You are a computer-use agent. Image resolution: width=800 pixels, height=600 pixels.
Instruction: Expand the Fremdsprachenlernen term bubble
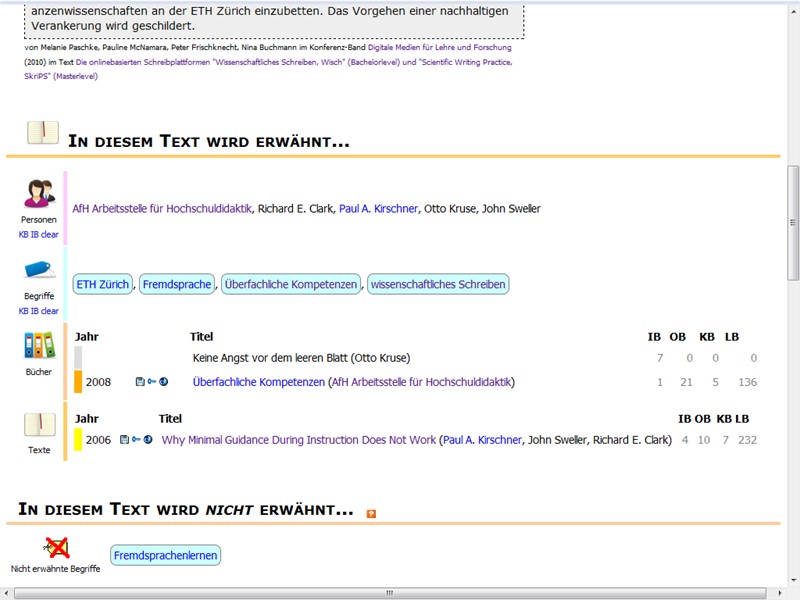click(x=165, y=555)
